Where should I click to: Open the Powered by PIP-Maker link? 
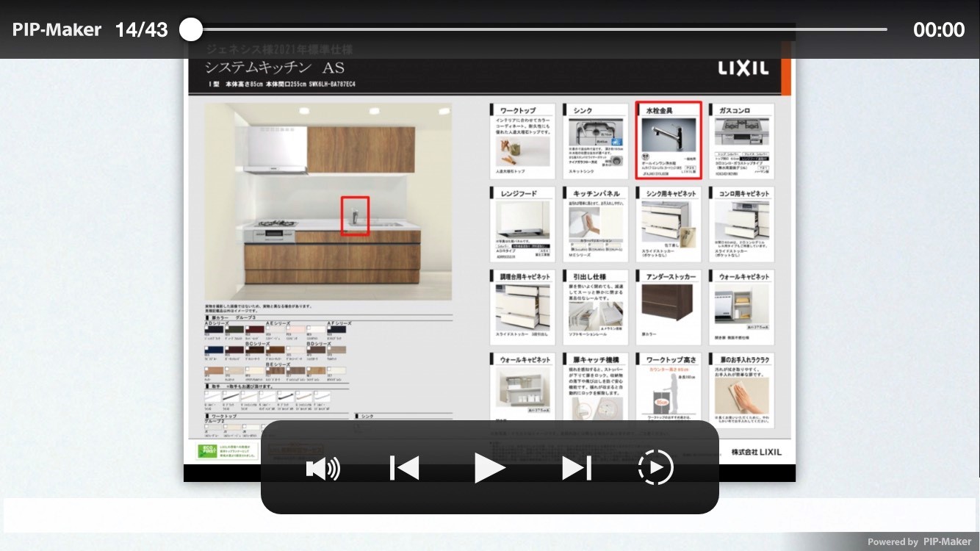click(919, 541)
